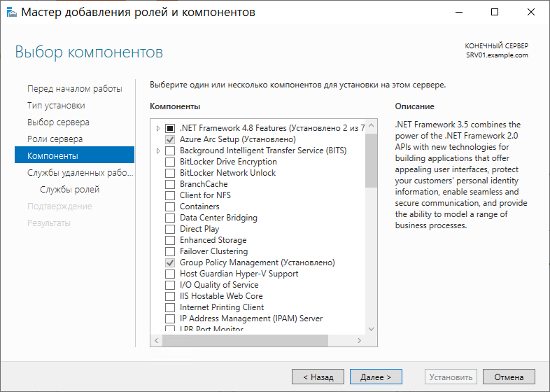Click the < Назад button

[318, 377]
